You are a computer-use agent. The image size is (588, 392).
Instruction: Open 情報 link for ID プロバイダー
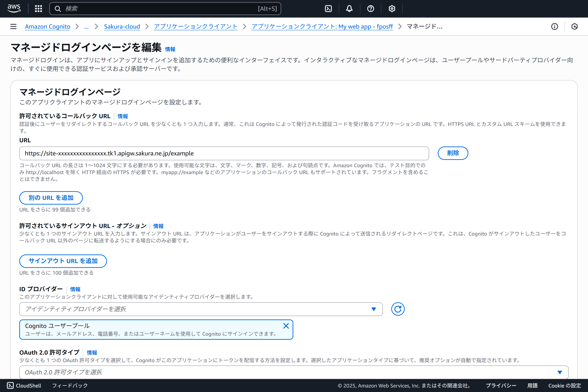tap(75, 289)
